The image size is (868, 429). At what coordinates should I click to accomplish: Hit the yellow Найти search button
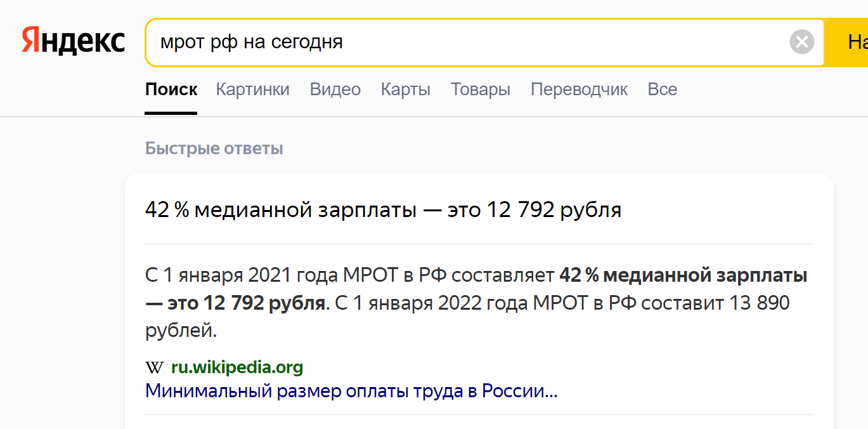point(846,43)
